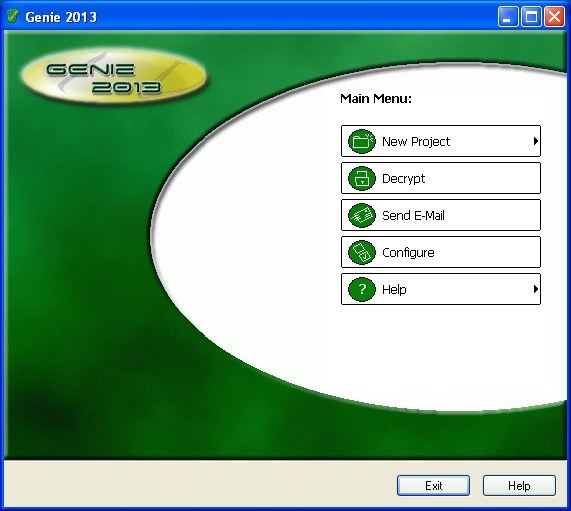Click the 'Main Menu:' heading text
This screenshot has width=571, height=511.
[x=376, y=99]
